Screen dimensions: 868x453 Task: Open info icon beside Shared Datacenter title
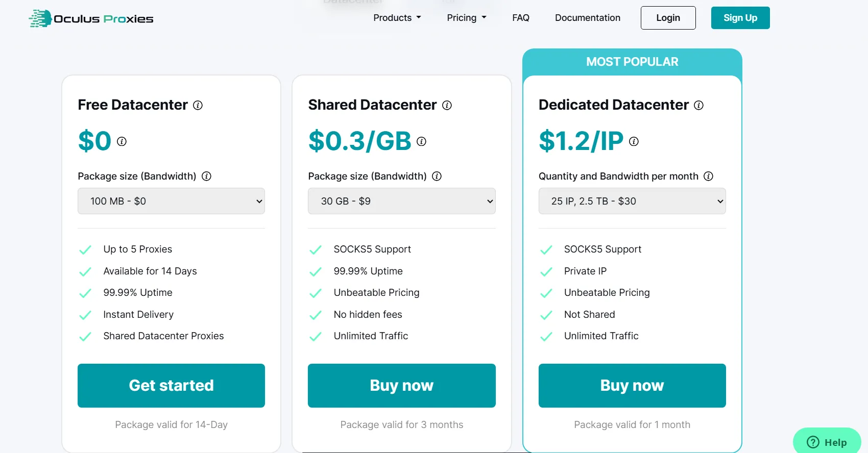[x=447, y=105]
